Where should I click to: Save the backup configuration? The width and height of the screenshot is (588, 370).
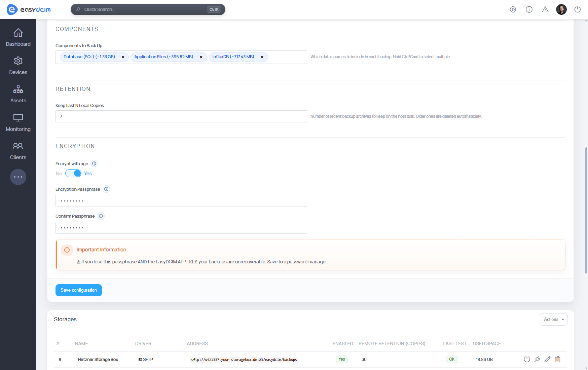(x=79, y=290)
